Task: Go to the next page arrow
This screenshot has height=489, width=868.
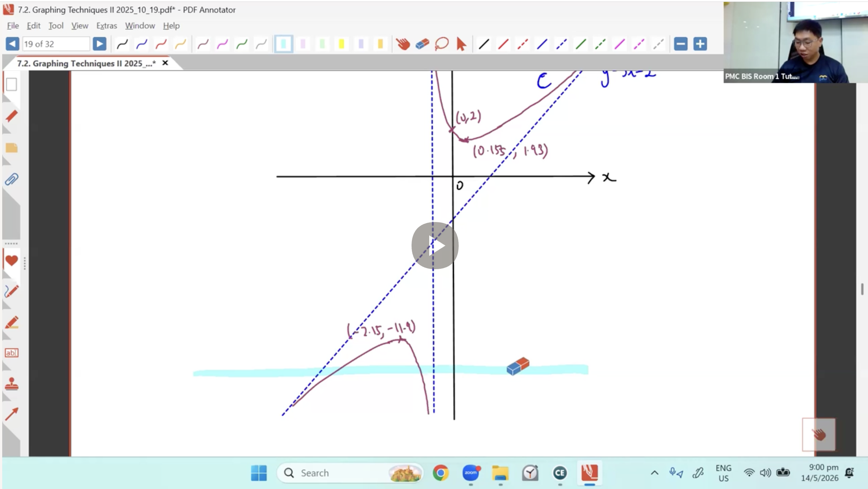Action: click(99, 44)
